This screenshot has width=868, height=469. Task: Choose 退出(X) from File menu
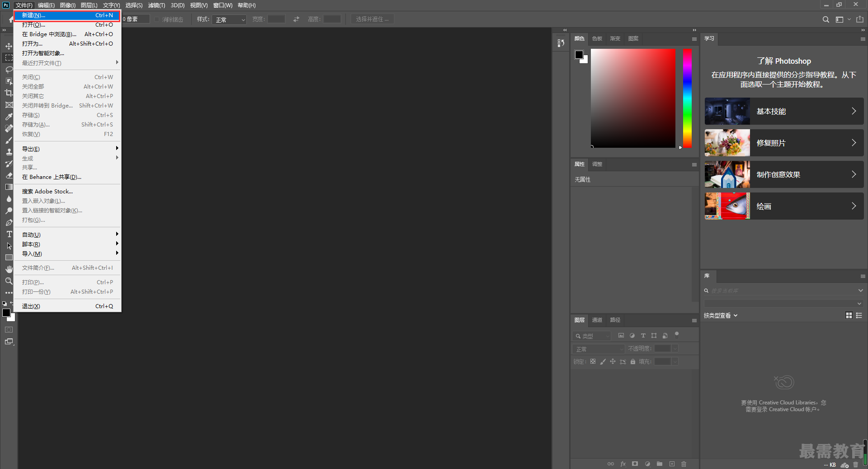click(x=67, y=306)
